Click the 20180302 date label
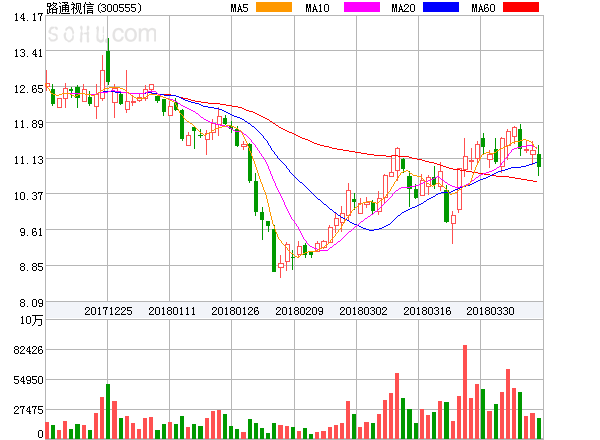 click(x=363, y=311)
